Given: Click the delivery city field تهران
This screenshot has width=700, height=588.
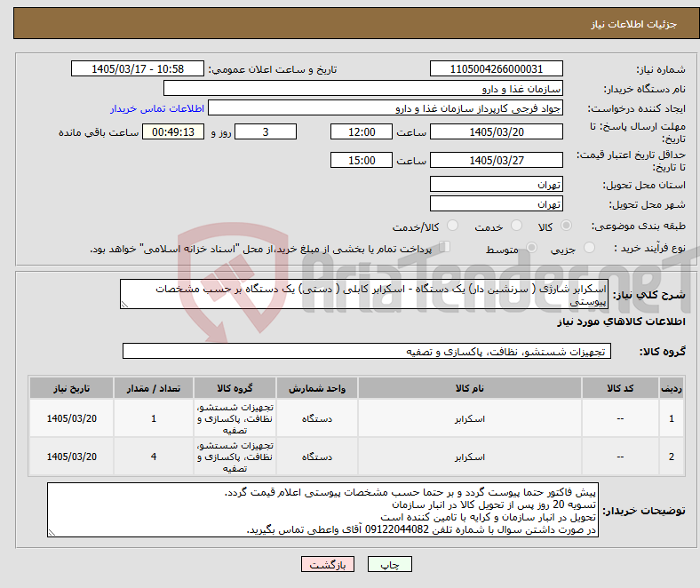Looking at the screenshot, I should [x=496, y=203].
